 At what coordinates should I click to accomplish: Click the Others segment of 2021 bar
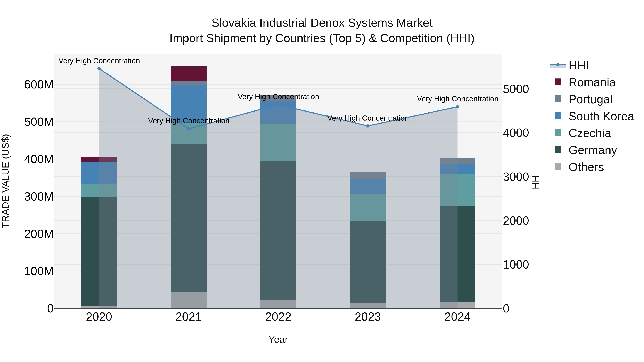tap(189, 300)
